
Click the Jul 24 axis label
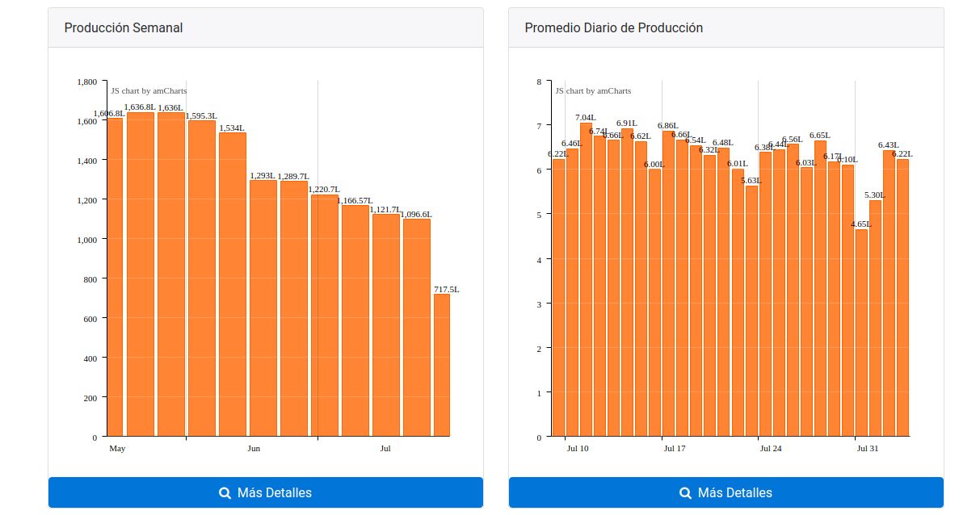[771, 448]
